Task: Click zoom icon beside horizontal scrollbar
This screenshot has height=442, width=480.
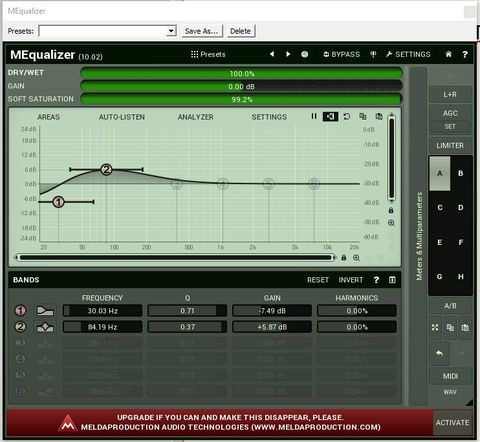Action: (x=356, y=258)
